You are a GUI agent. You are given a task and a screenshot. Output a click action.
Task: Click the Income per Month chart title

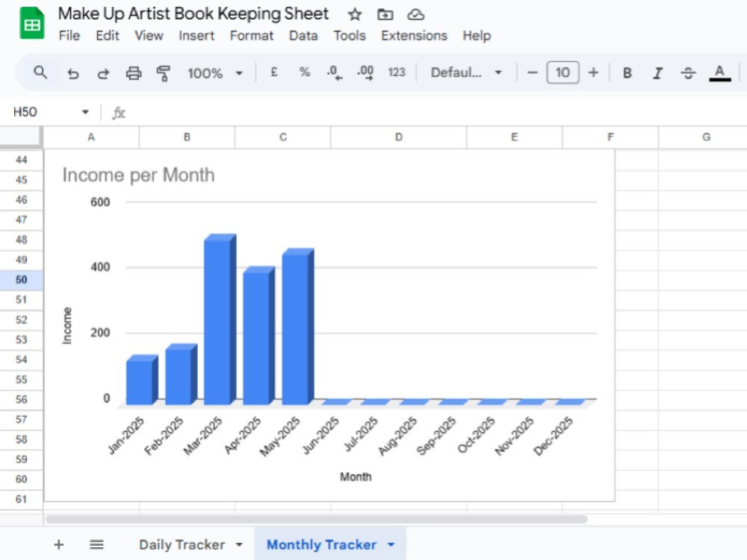139,175
